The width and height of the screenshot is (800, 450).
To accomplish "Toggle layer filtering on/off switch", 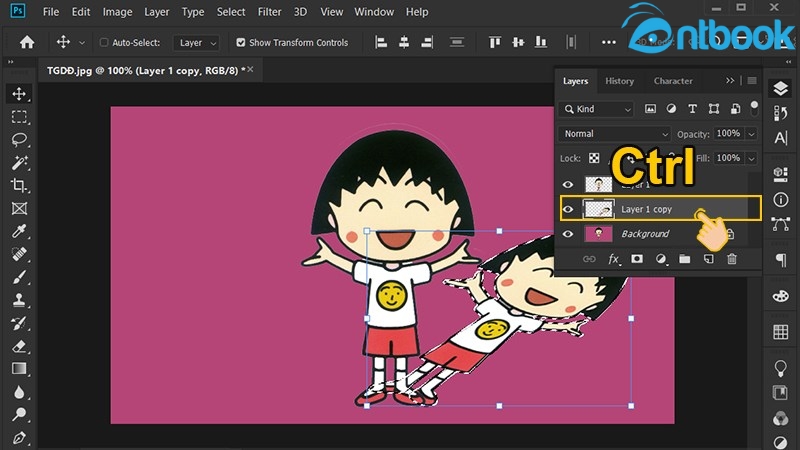I will 754,108.
